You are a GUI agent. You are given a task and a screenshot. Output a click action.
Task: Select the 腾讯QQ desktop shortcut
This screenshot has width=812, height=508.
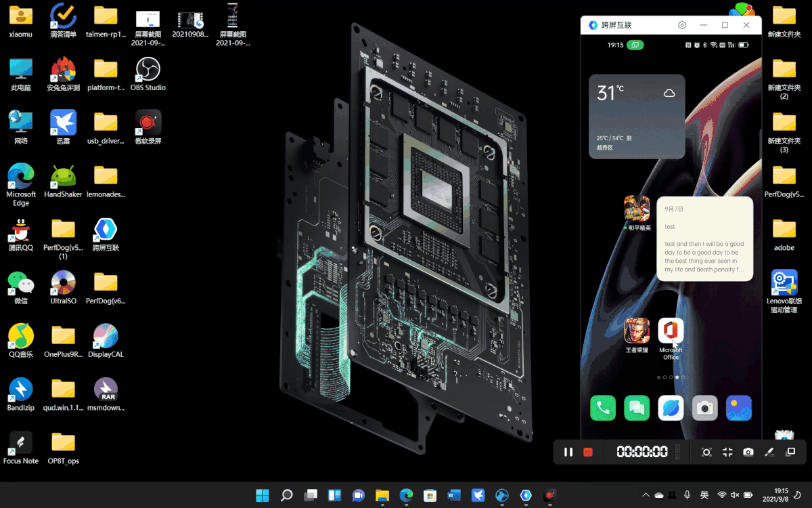pyautogui.click(x=21, y=234)
